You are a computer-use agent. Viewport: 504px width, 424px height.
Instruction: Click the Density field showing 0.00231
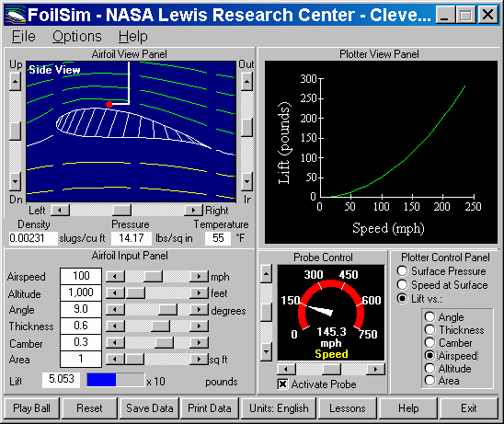tap(33, 238)
